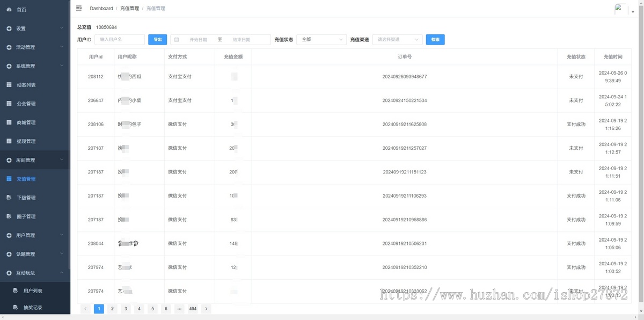
Task: Toggle the sidebar with the hamburger icon
Action: point(79,8)
